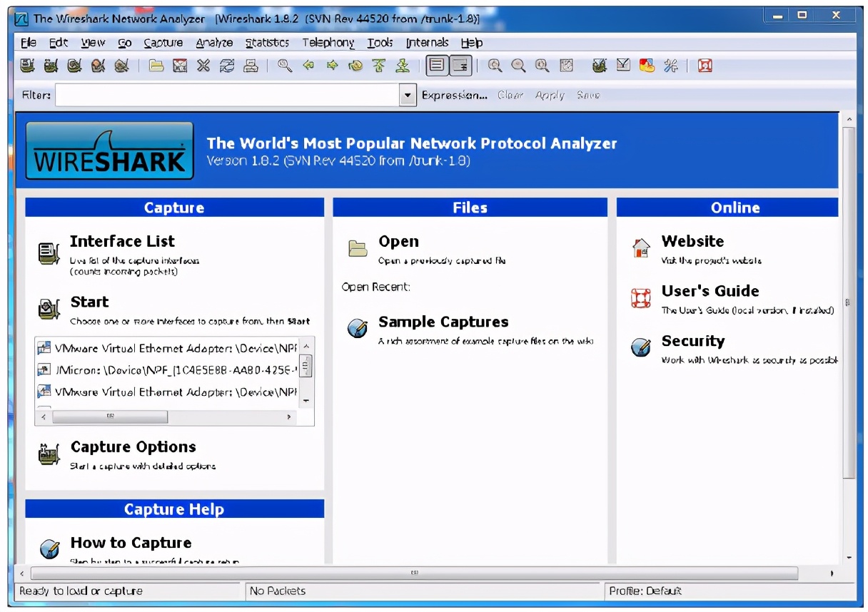Click the red lifebuoy help icon

[705, 66]
